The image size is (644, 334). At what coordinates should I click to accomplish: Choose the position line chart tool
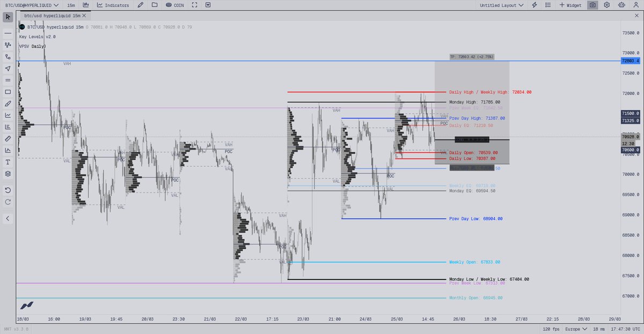(8, 115)
